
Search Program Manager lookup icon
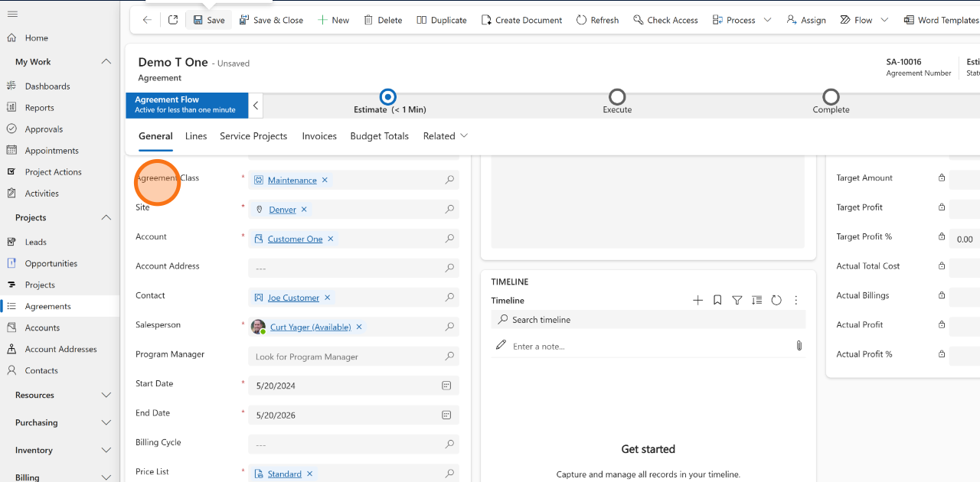pyautogui.click(x=450, y=357)
